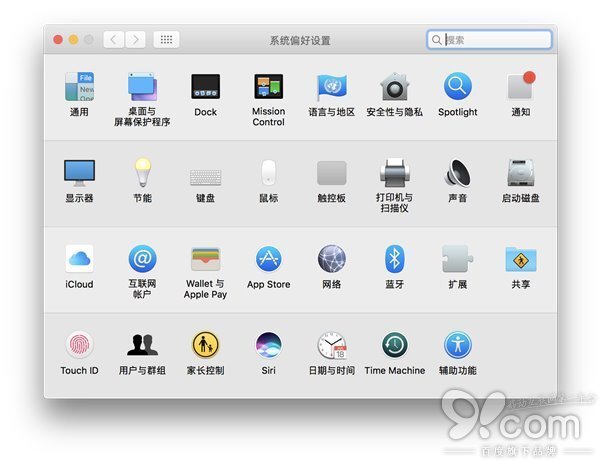Image resolution: width=600 pixels, height=460 pixels.
Task: Open 节能 (Energy Saver) settings
Action: 142,173
